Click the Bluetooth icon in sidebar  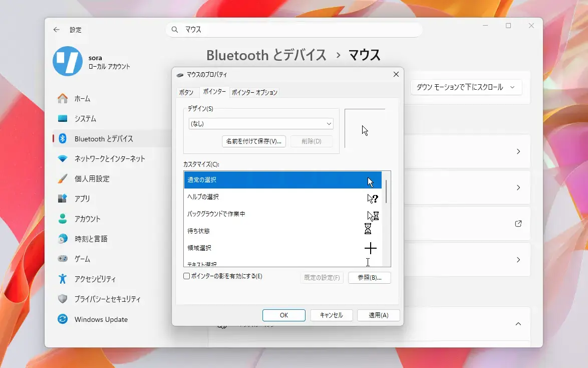63,138
